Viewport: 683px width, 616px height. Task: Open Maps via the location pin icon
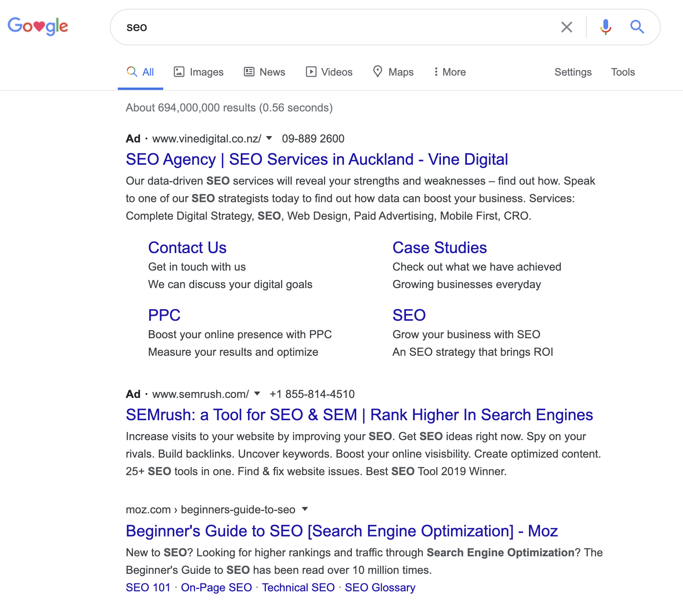tap(377, 72)
